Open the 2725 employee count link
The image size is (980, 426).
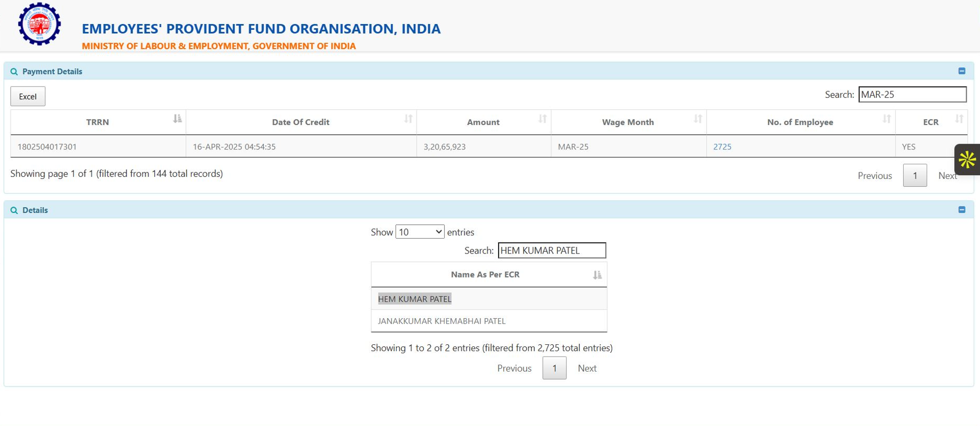(722, 147)
